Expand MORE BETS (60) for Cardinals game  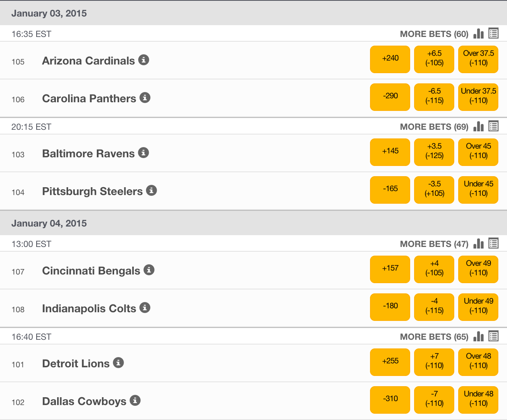click(434, 34)
